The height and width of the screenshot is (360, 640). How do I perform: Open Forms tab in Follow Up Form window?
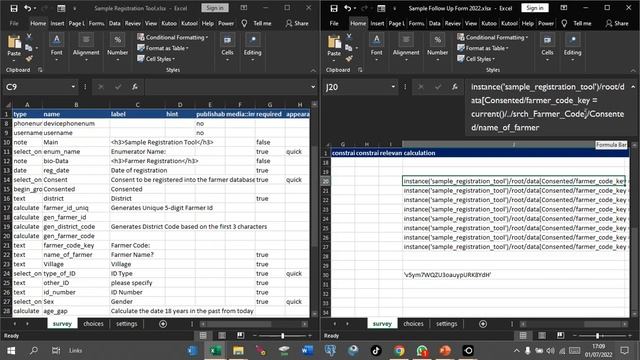[416, 23]
